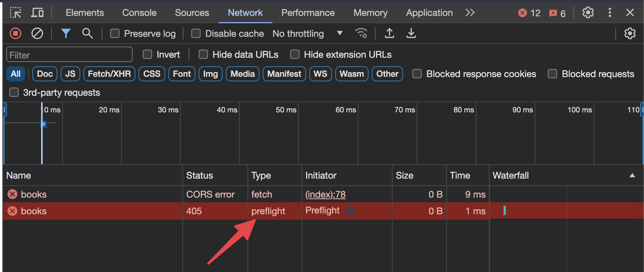Viewport: 644px width, 272px height.
Task: Toggle the network filter funnel icon
Action: click(x=66, y=34)
